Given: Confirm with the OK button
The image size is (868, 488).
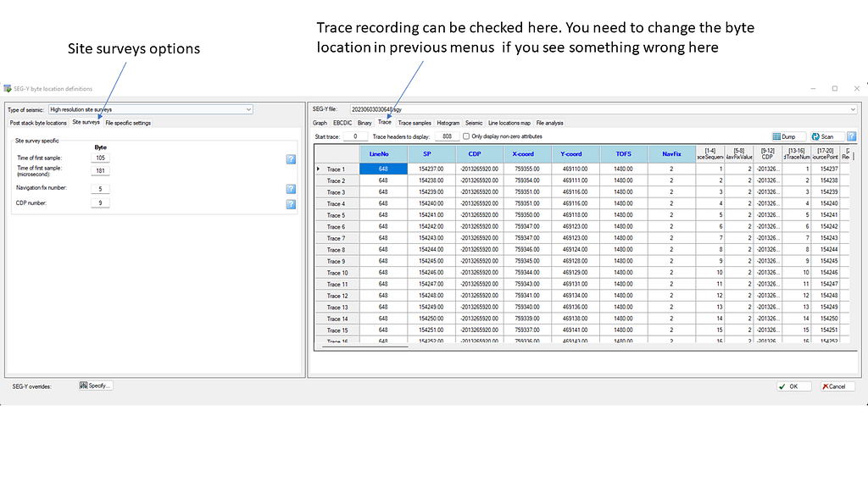Looking at the screenshot, I should [x=788, y=386].
